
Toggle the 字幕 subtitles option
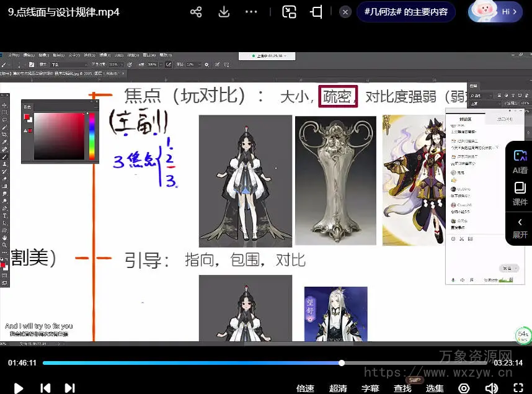(x=370, y=388)
